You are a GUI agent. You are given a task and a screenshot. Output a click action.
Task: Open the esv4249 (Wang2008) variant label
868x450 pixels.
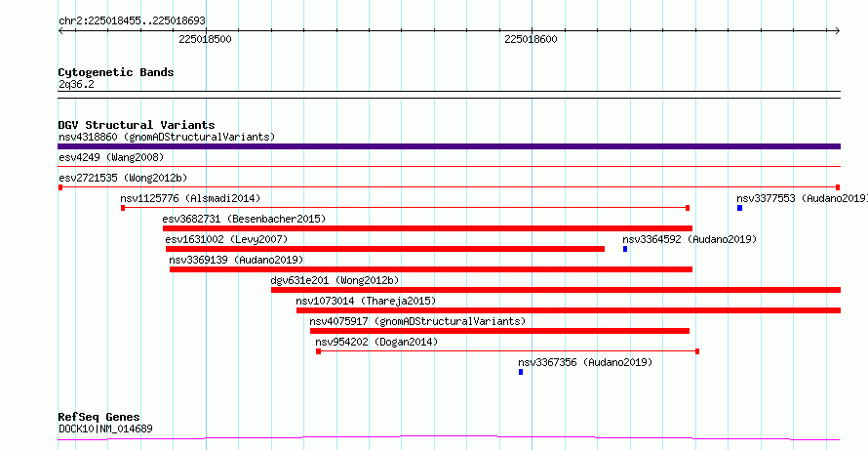[111, 157]
